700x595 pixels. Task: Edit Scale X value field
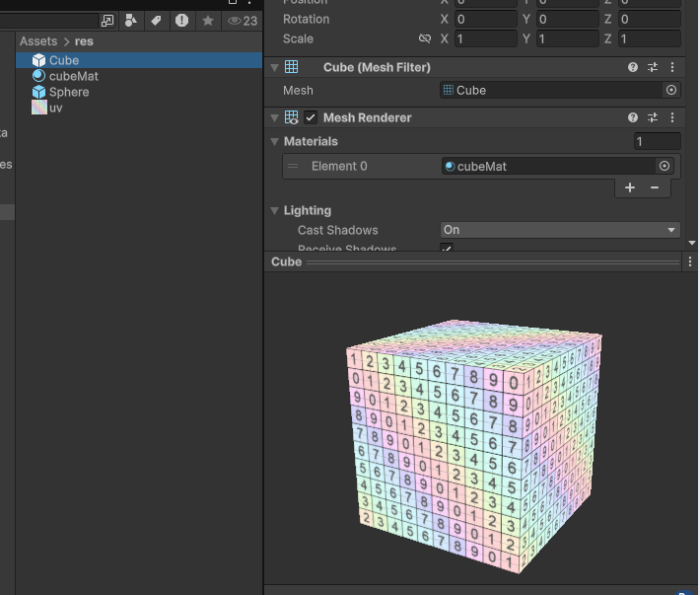click(x=486, y=38)
